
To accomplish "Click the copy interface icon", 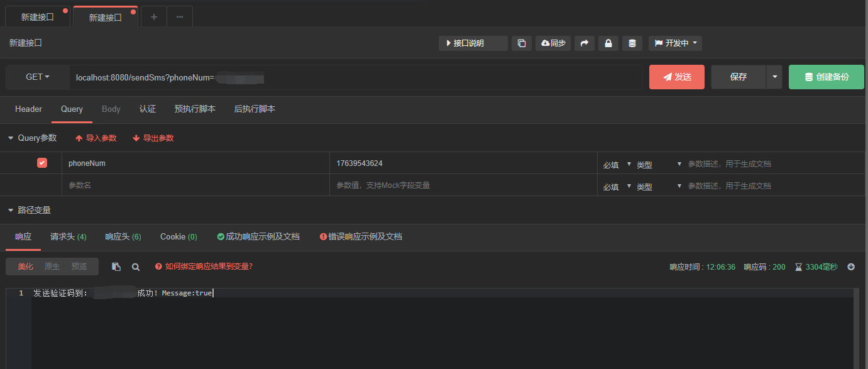I will [522, 43].
